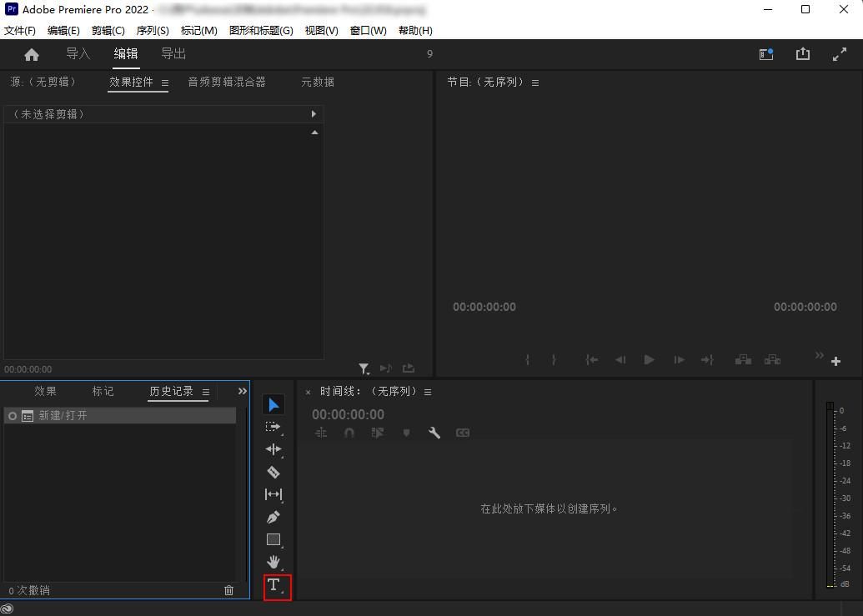Play the program monitor
Screen dimensions: 863x616
point(650,360)
